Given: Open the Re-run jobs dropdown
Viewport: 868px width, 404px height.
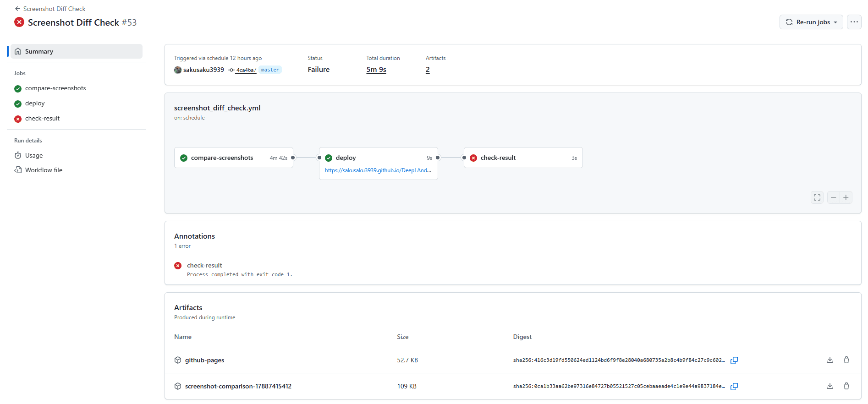Looking at the screenshot, I should [811, 22].
